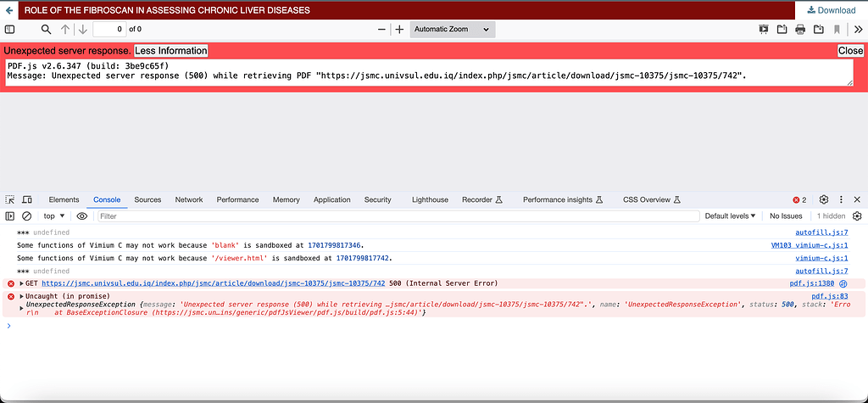
Task: Open the PDF viewer tools chevron menu
Action: [x=858, y=30]
